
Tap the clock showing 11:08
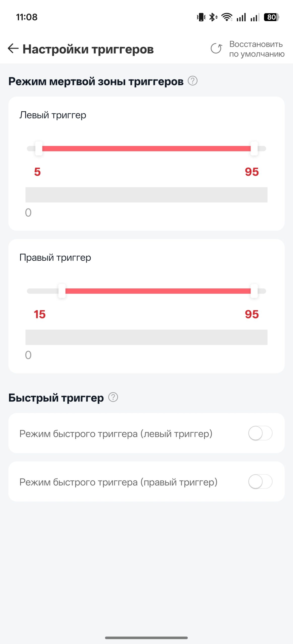27,17
